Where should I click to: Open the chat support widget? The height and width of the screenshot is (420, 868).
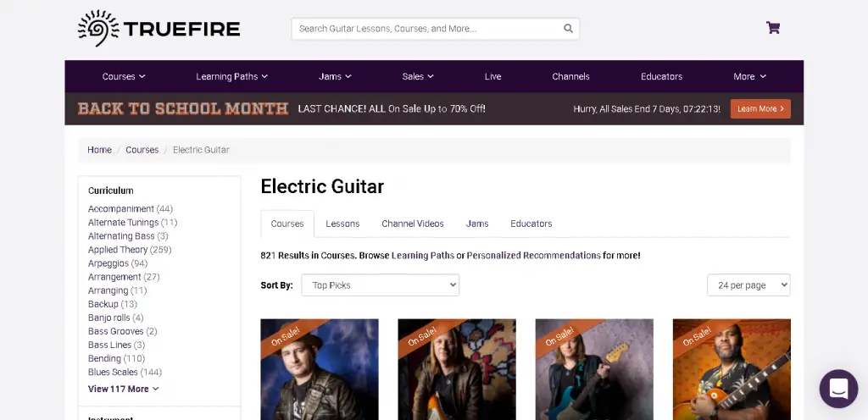(x=837, y=389)
